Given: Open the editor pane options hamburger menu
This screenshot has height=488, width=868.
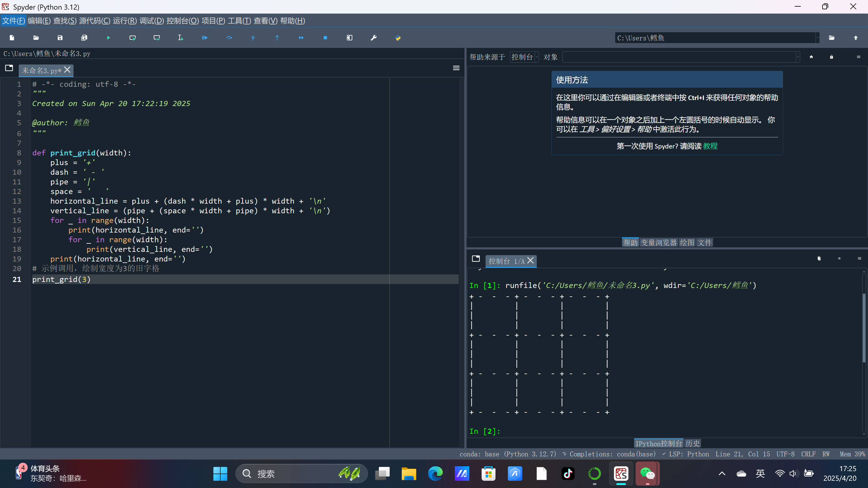Looking at the screenshot, I should [456, 68].
